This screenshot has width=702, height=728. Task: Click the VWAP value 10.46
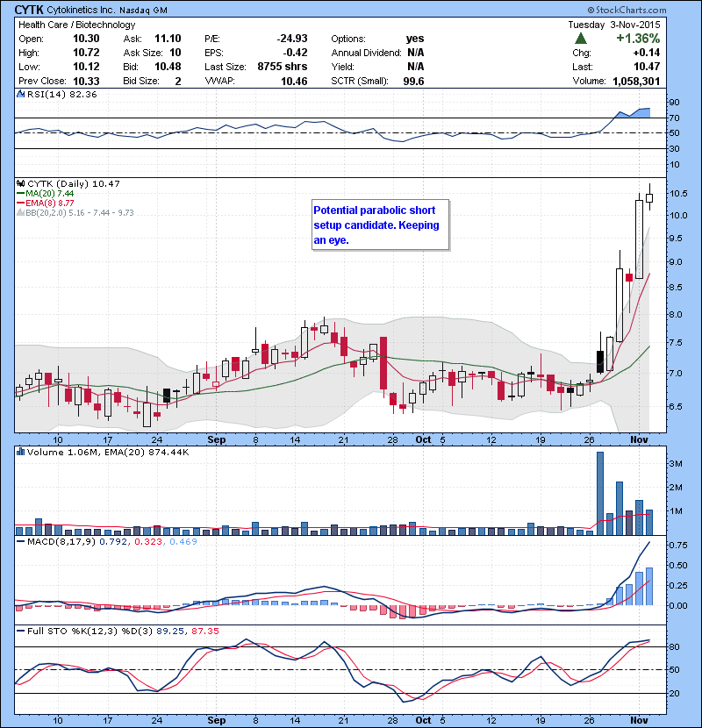(x=294, y=82)
